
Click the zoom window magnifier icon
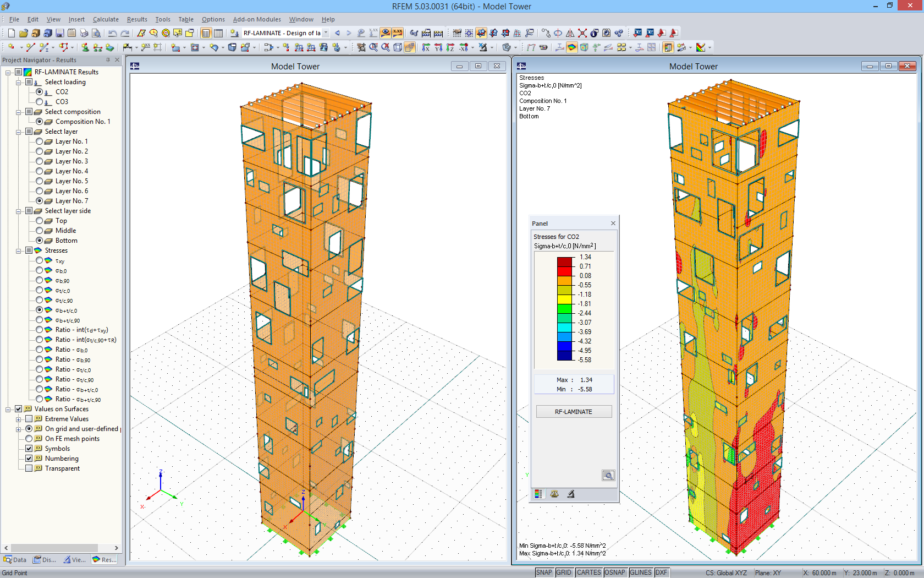373,47
